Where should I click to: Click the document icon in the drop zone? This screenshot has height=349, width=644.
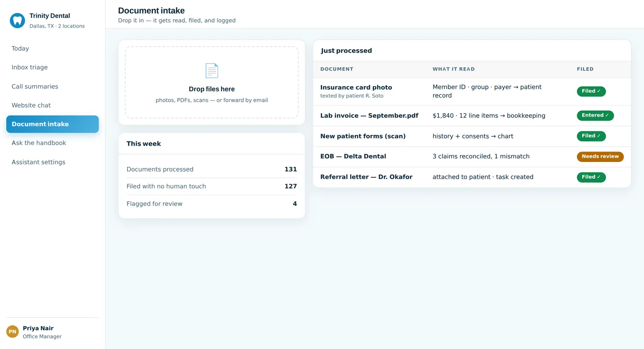212,70
